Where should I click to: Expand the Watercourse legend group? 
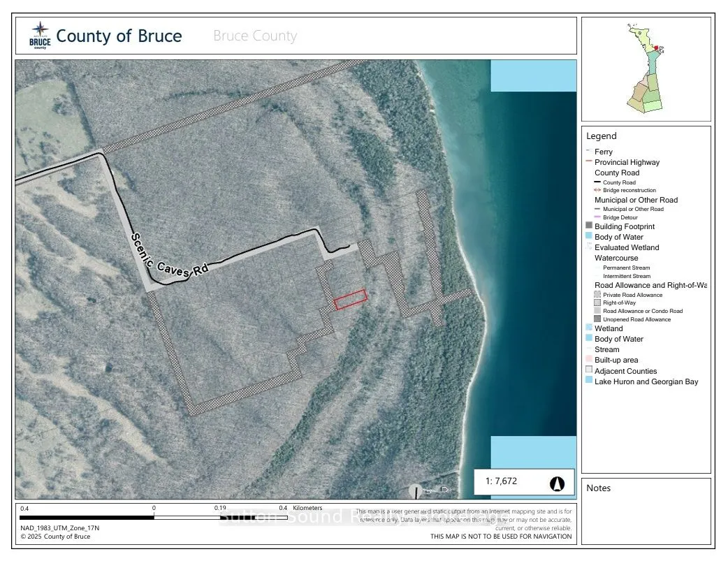click(618, 258)
